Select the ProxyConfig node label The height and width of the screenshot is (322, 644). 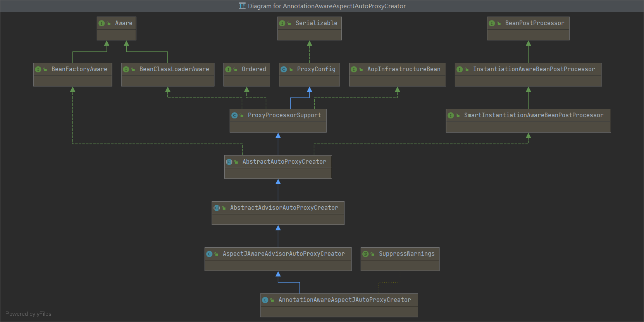tap(316, 69)
